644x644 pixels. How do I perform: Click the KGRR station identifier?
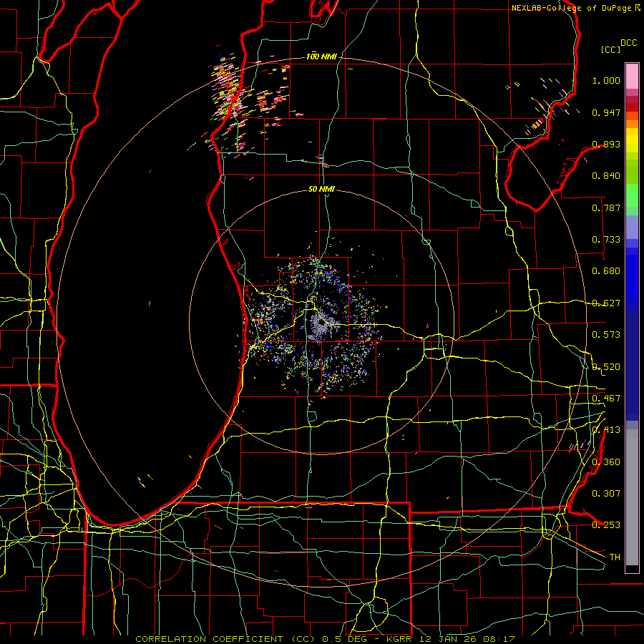[399, 639]
